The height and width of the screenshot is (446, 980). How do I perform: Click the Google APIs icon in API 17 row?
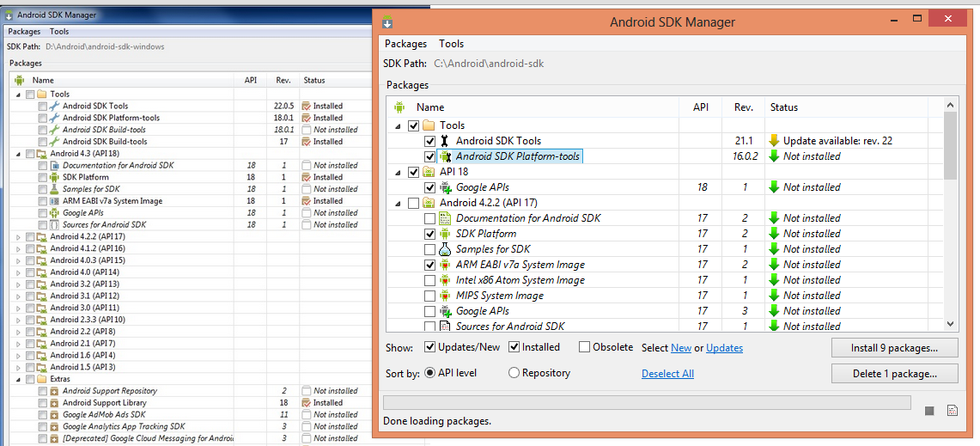445,311
